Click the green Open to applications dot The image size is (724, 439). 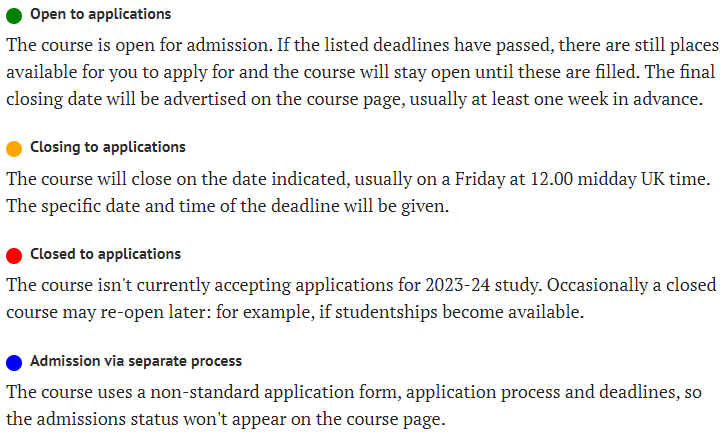pos(14,16)
